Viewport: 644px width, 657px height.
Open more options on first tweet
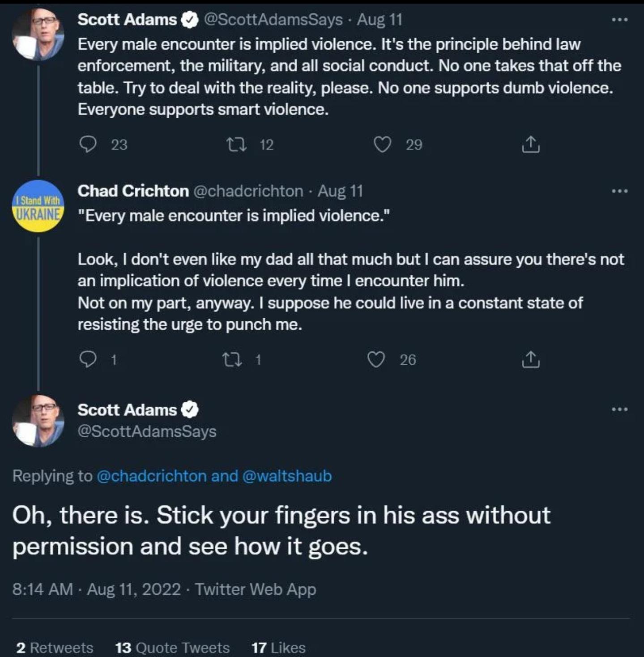pos(620,20)
